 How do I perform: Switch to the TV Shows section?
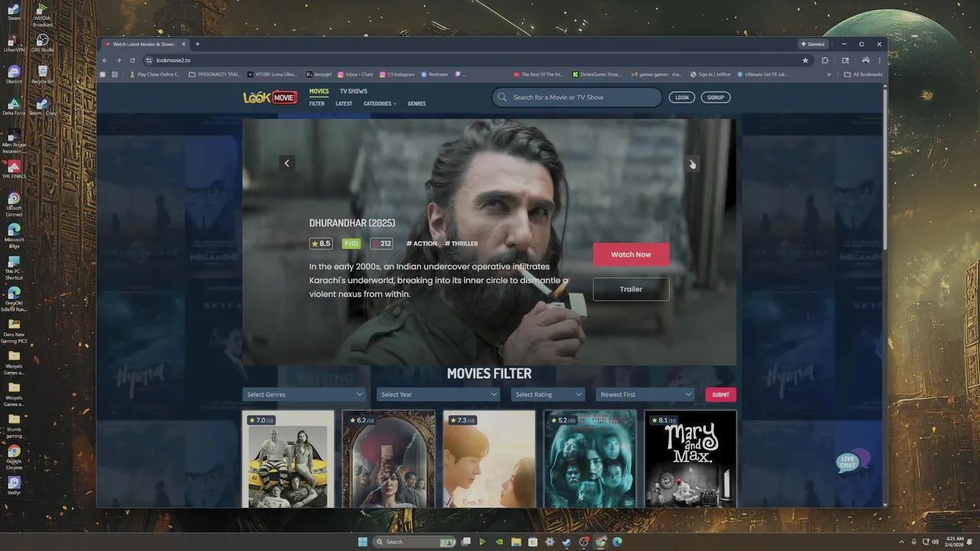pos(354,91)
